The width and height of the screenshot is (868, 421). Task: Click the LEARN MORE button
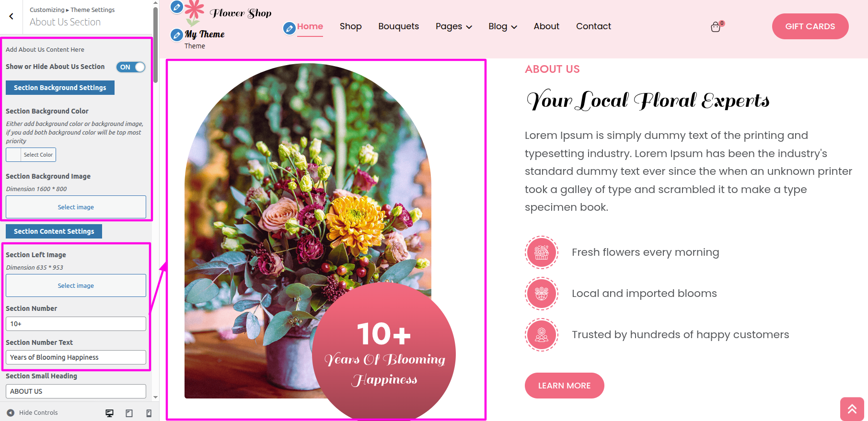coord(564,386)
